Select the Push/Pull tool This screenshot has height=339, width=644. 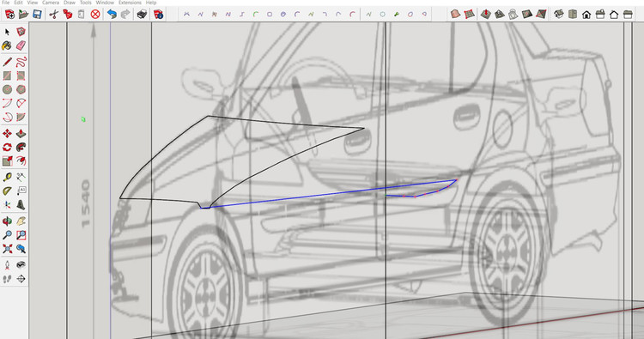click(x=21, y=134)
